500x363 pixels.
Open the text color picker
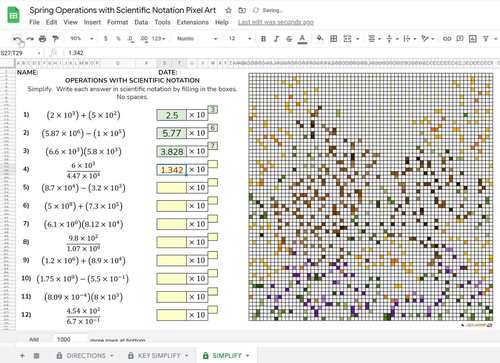[302, 39]
